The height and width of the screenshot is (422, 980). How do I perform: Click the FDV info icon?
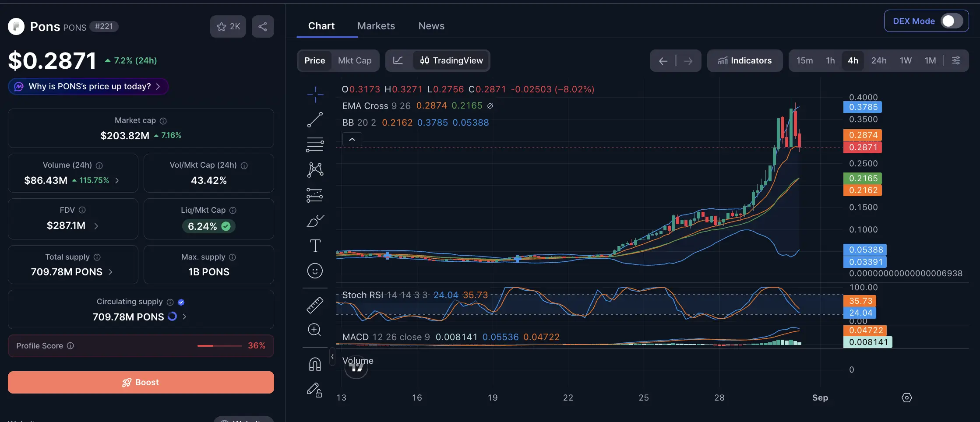point(82,210)
